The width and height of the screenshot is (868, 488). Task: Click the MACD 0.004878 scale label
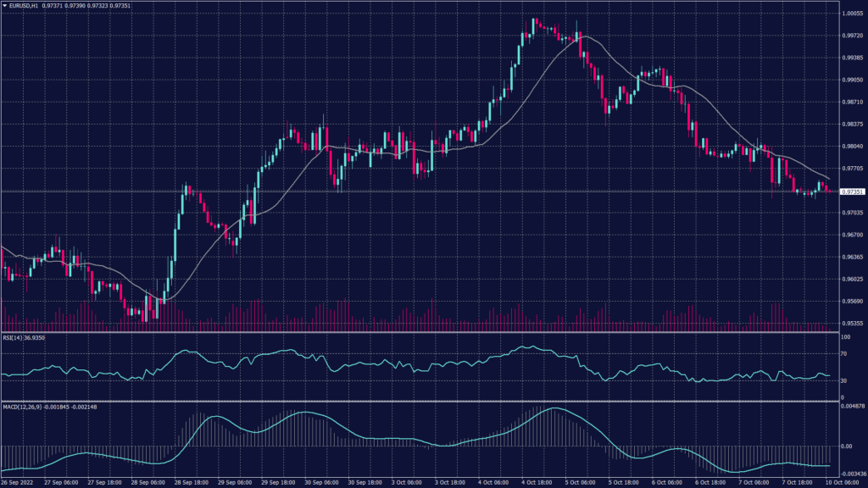(x=852, y=408)
